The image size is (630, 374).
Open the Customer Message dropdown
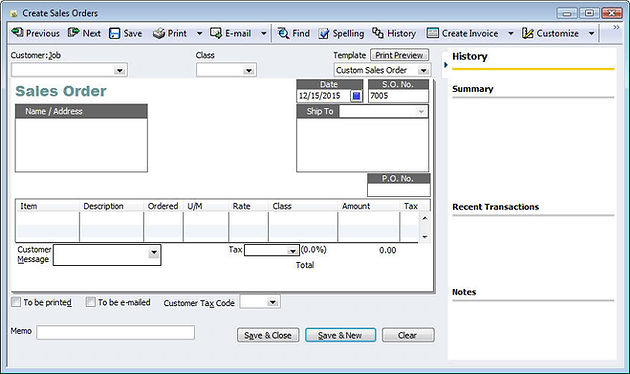click(153, 253)
